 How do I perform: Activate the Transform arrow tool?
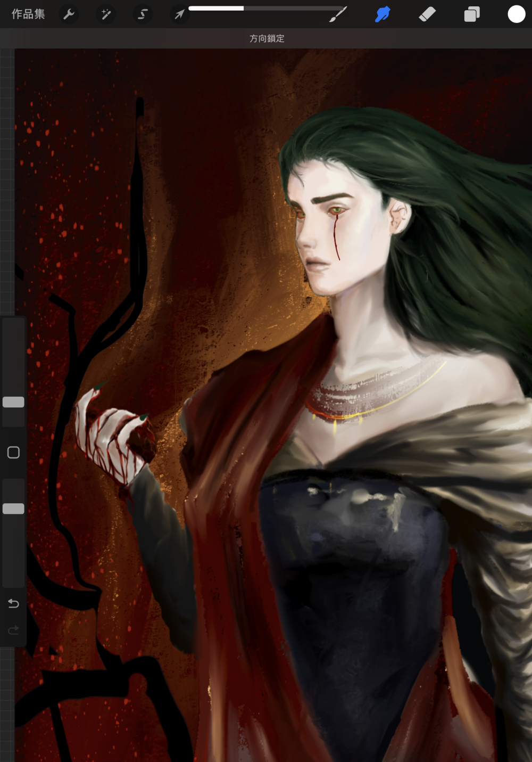point(179,14)
